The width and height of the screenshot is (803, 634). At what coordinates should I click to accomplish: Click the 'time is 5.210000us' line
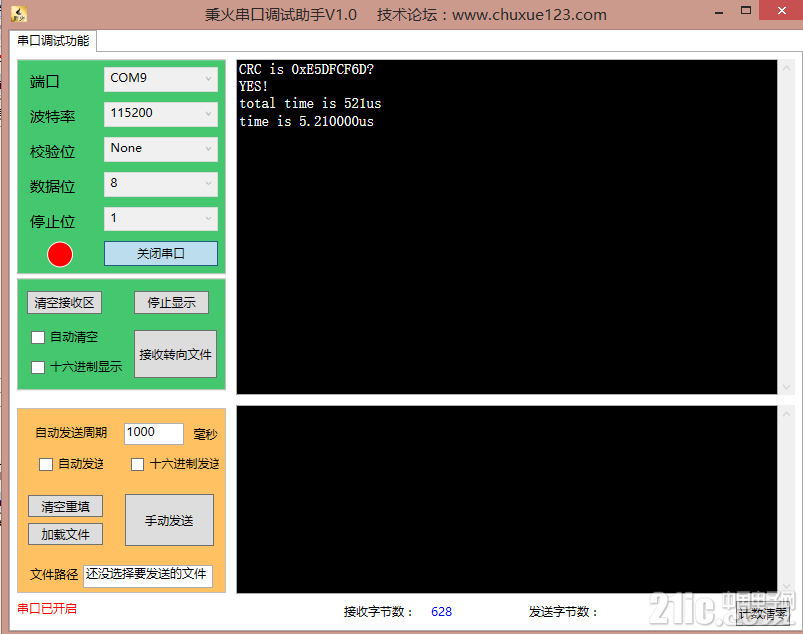coord(306,121)
